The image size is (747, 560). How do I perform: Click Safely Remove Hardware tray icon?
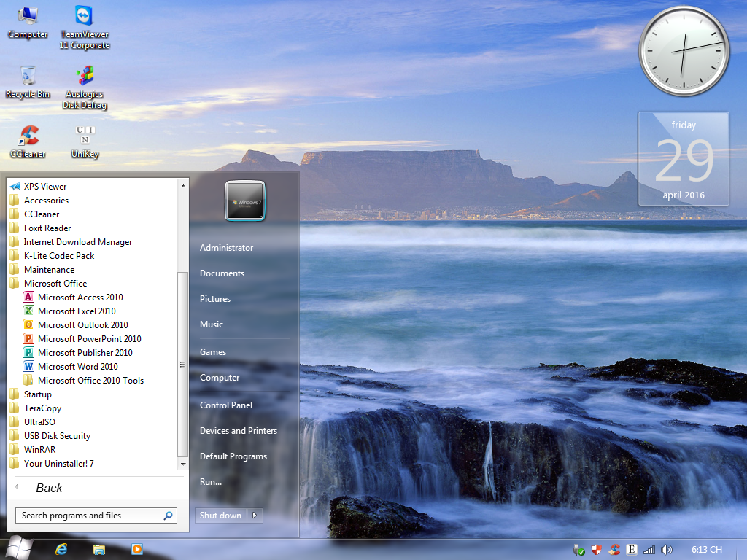coord(578,550)
